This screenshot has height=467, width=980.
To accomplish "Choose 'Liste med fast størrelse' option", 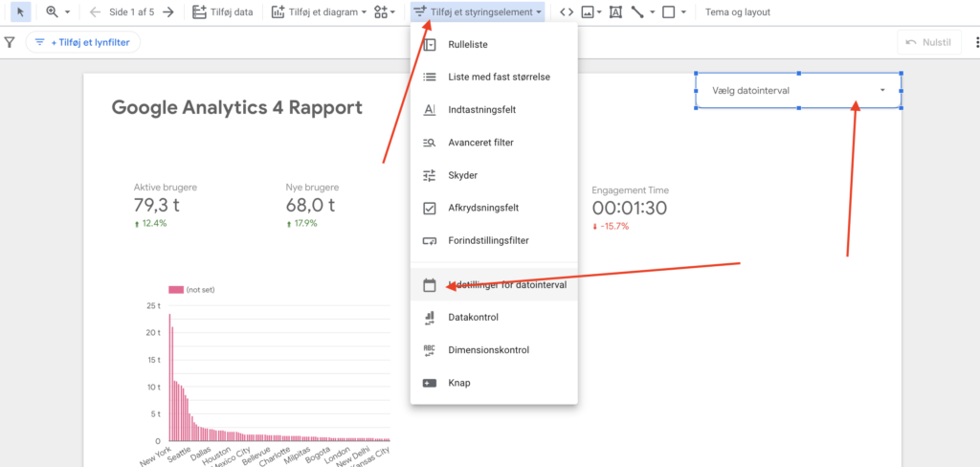I will pyautogui.click(x=494, y=77).
